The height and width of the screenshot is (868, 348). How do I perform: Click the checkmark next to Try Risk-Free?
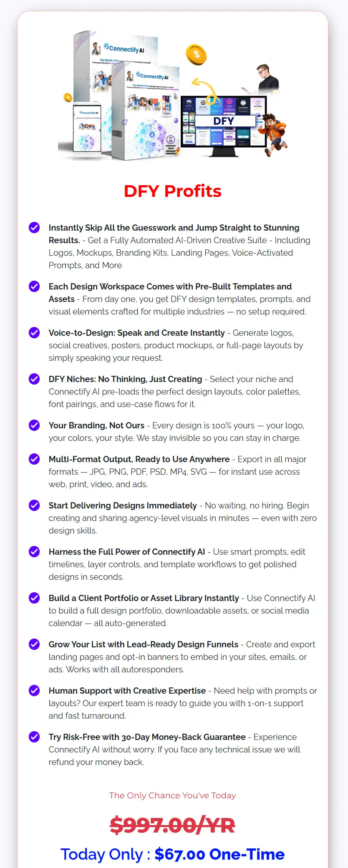coord(34,737)
